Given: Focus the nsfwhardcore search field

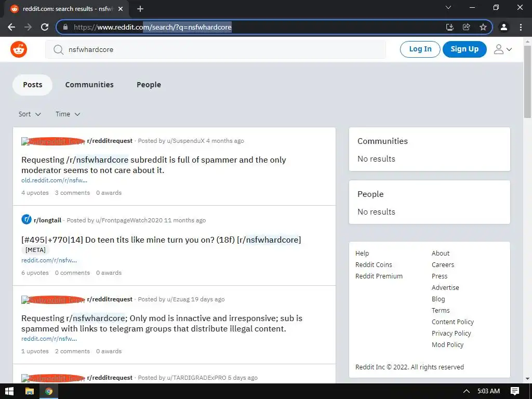Looking at the screenshot, I should click(216, 49).
